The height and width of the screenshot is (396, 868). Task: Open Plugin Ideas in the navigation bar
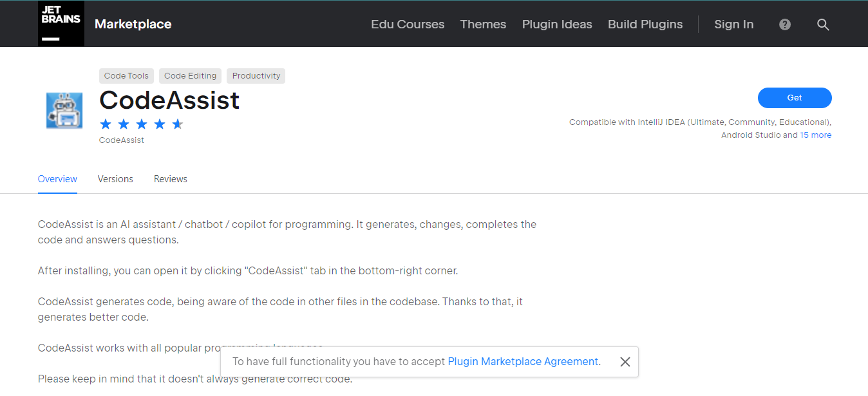[x=557, y=24]
